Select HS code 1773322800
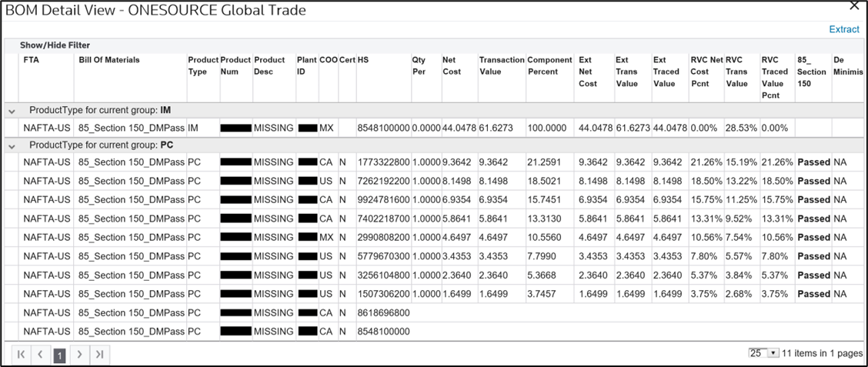 pyautogui.click(x=384, y=162)
